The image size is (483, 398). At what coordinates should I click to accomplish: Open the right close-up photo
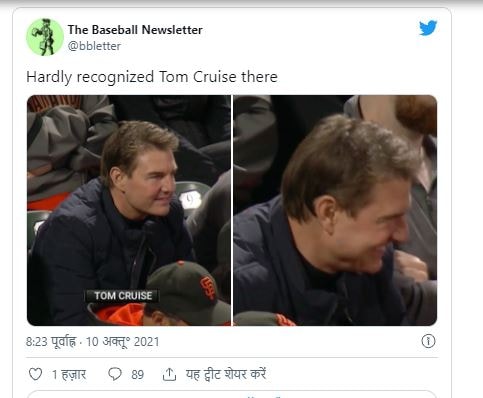pyautogui.click(x=335, y=210)
